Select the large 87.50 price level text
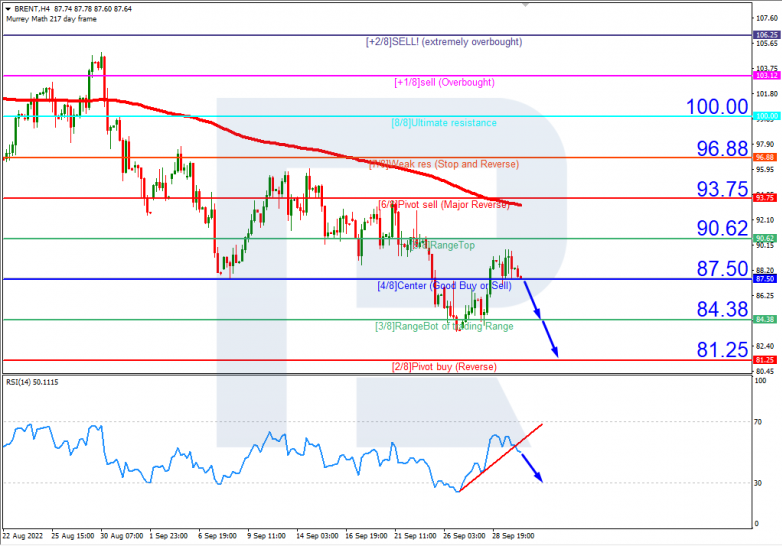 tap(723, 270)
